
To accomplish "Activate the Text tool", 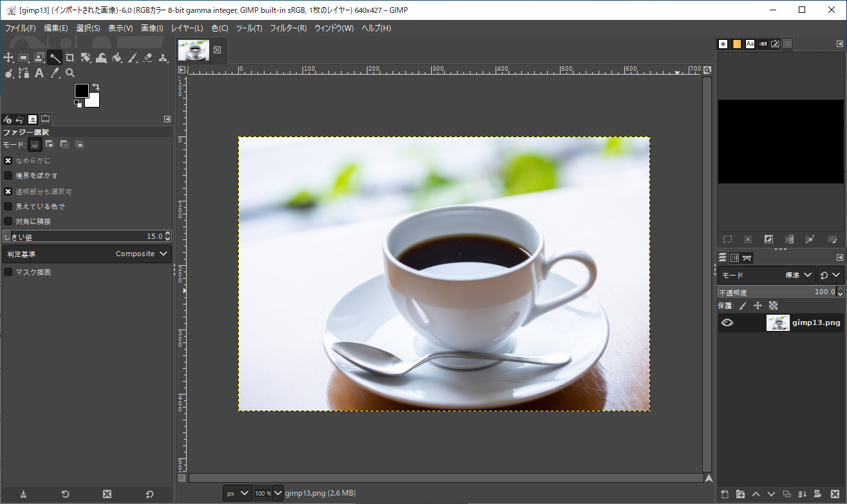I will [39, 73].
